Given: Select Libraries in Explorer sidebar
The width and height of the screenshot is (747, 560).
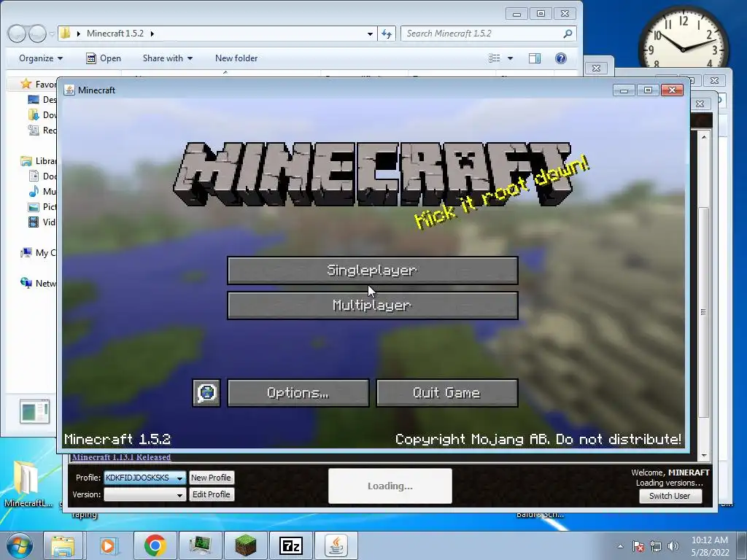Looking at the screenshot, I should coord(38,161).
